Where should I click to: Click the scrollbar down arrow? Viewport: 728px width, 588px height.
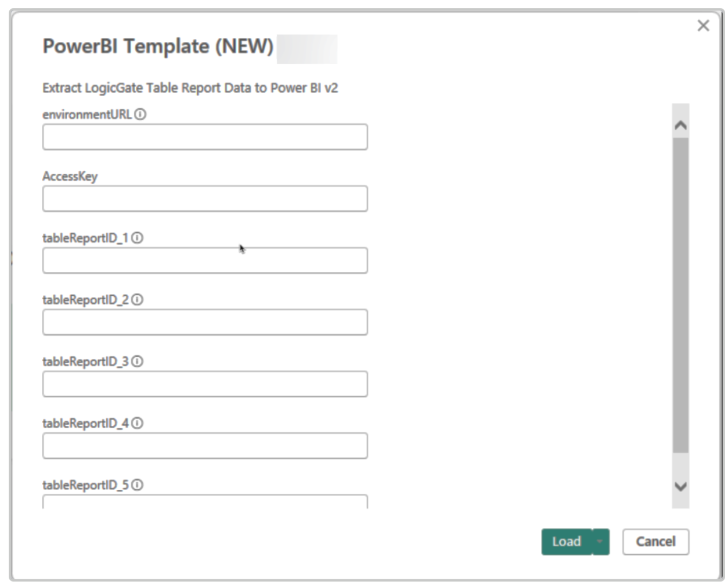coord(680,486)
